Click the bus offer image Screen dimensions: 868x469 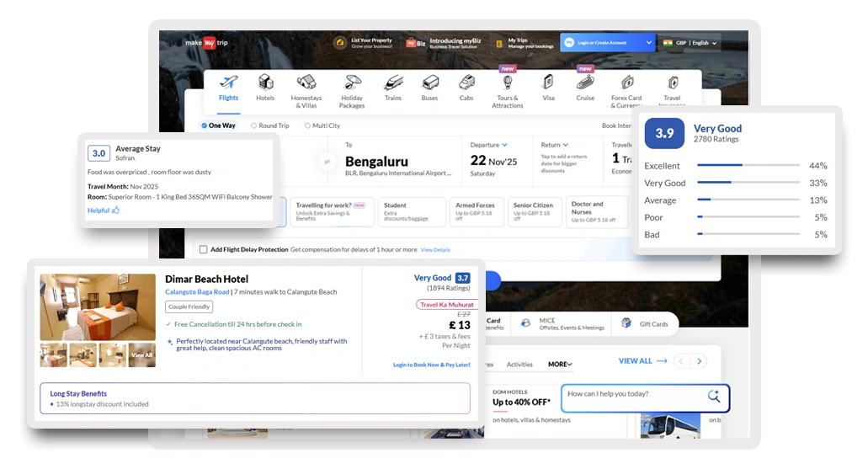point(670,426)
